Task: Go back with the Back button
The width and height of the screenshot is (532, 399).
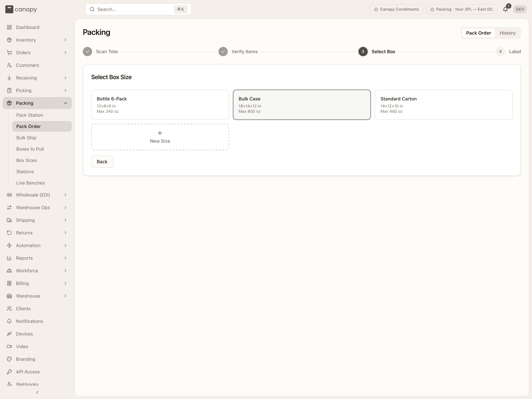Action: click(102, 162)
